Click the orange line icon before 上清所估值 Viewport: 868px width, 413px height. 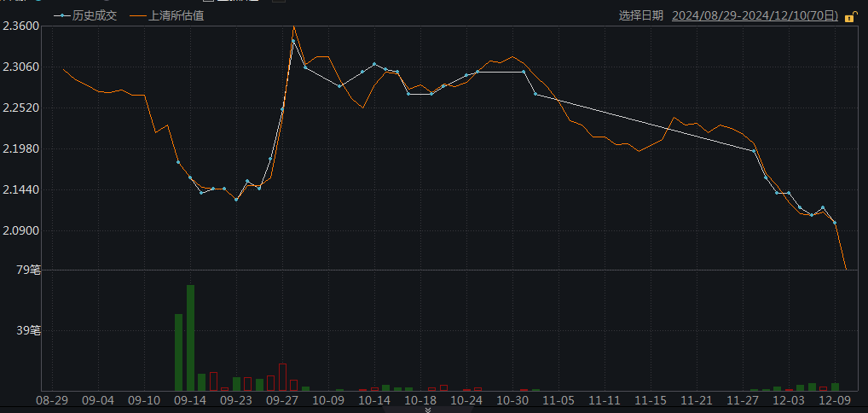tap(136, 15)
